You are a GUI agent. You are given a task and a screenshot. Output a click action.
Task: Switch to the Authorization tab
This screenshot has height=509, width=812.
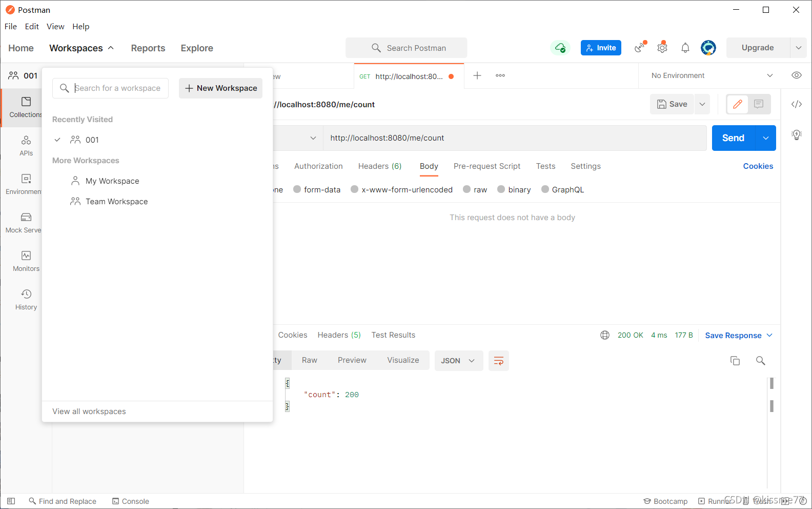pyautogui.click(x=318, y=166)
